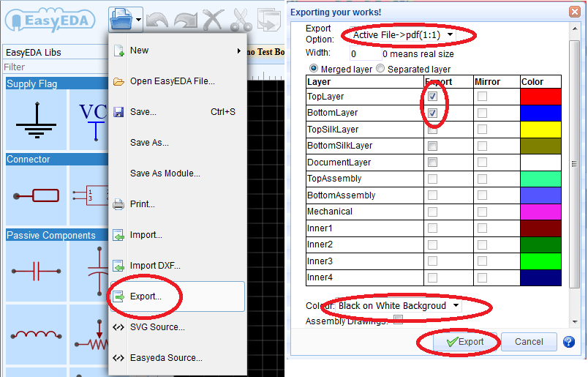The image size is (588, 377).
Task: Toggle the Assembly Drawings checkbox
Action: 399,320
